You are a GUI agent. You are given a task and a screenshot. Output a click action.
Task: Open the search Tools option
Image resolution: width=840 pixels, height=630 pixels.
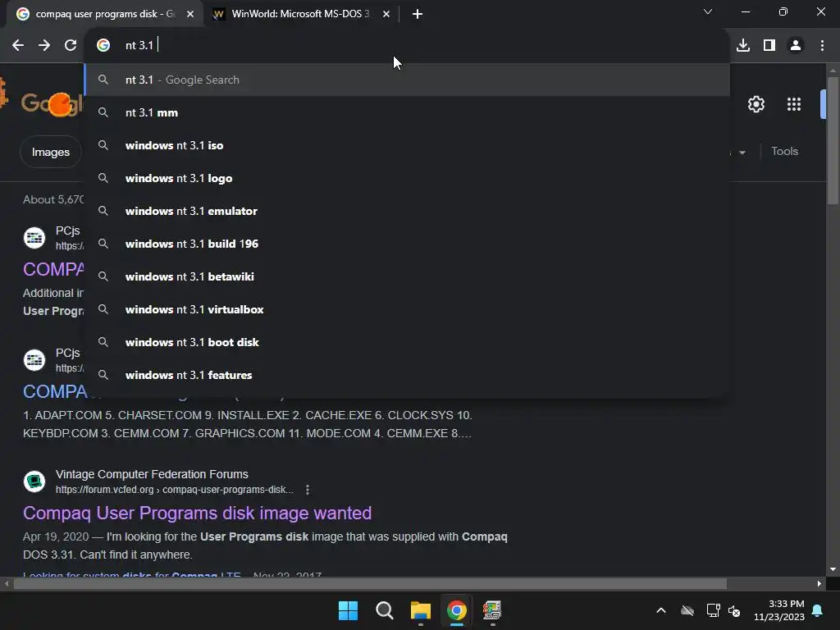pos(784,152)
